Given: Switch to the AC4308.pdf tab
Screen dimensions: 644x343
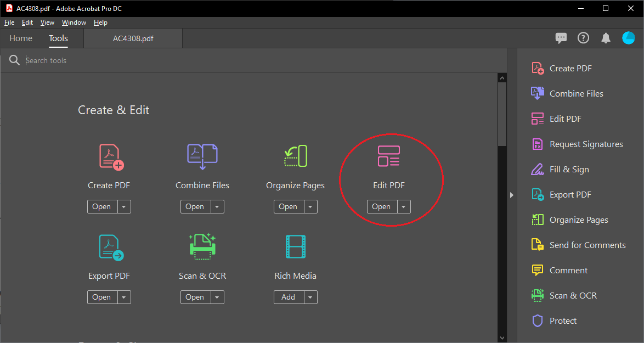Looking at the screenshot, I should coord(133,38).
